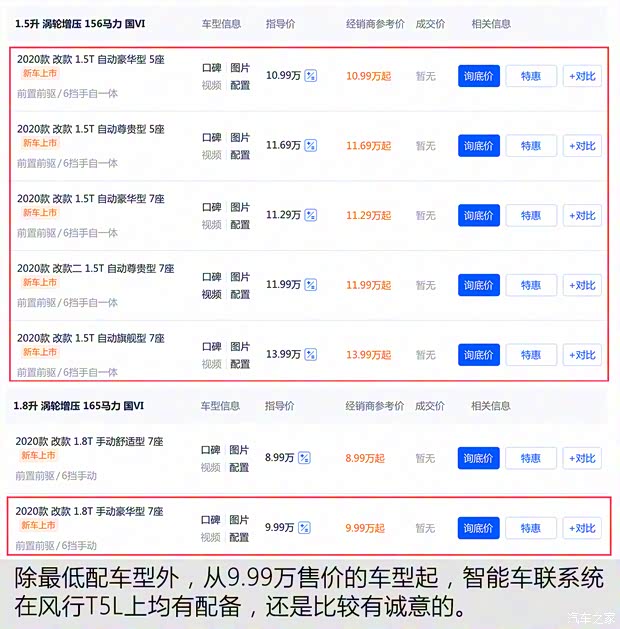Viewport: 620px width, 629px height.
Task: Add 1.5T 自动尊贵型 5座 to 对比
Action: click(582, 146)
